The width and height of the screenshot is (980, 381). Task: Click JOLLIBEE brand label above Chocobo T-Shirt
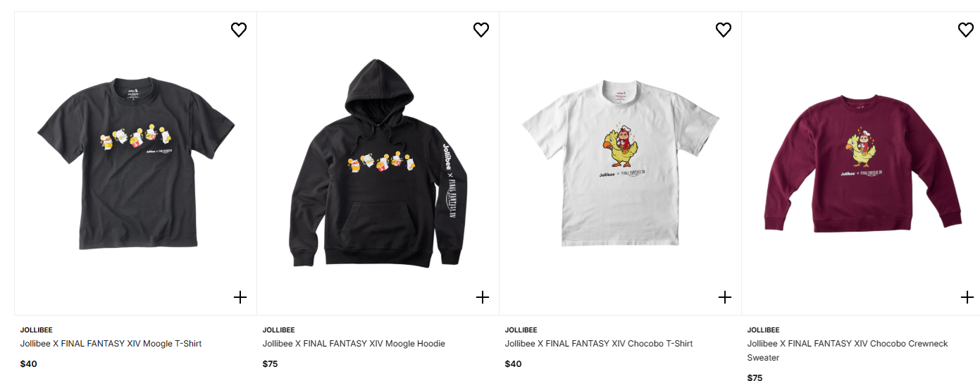pyautogui.click(x=521, y=330)
